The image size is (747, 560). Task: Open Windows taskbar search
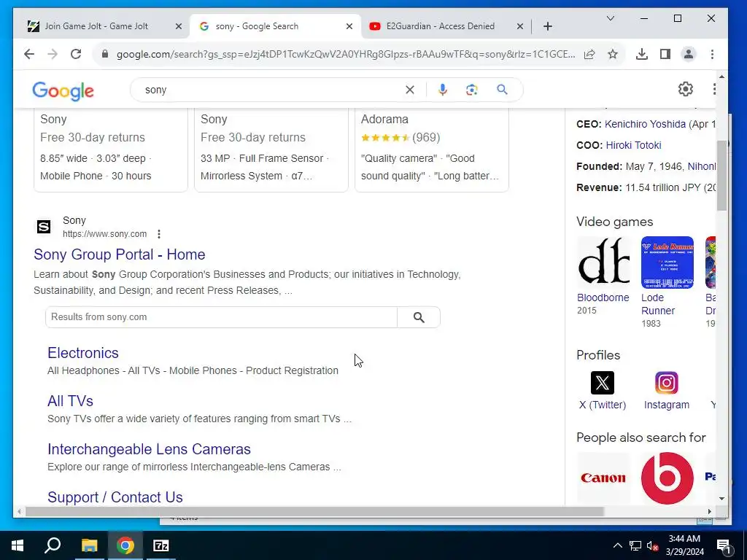click(x=53, y=545)
